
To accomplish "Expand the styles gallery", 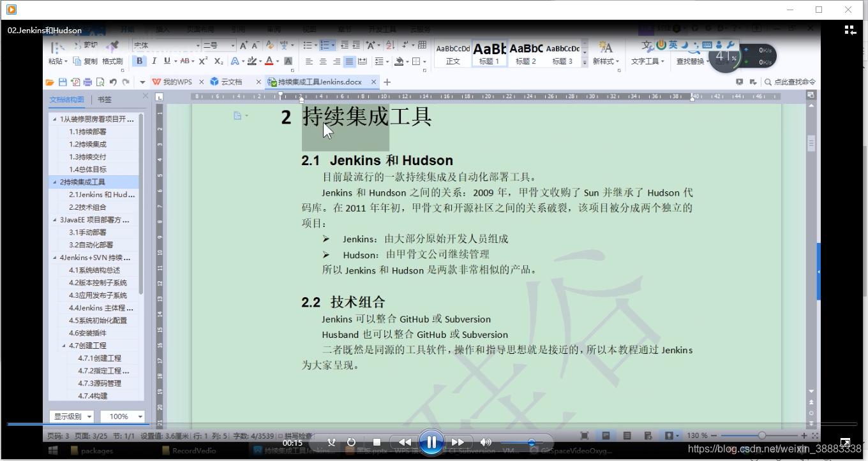I will click(584, 62).
